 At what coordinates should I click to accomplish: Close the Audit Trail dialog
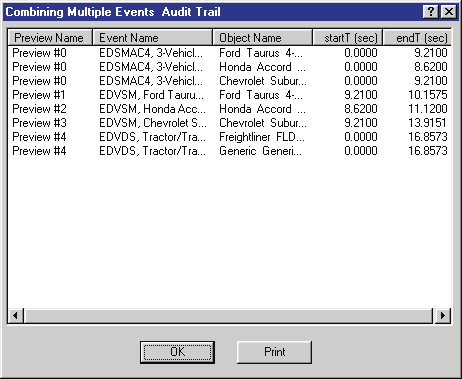tap(449, 12)
